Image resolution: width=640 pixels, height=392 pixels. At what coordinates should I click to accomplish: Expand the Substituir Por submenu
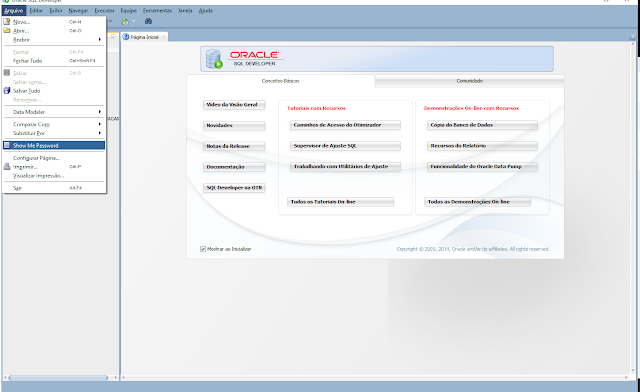coord(53,133)
